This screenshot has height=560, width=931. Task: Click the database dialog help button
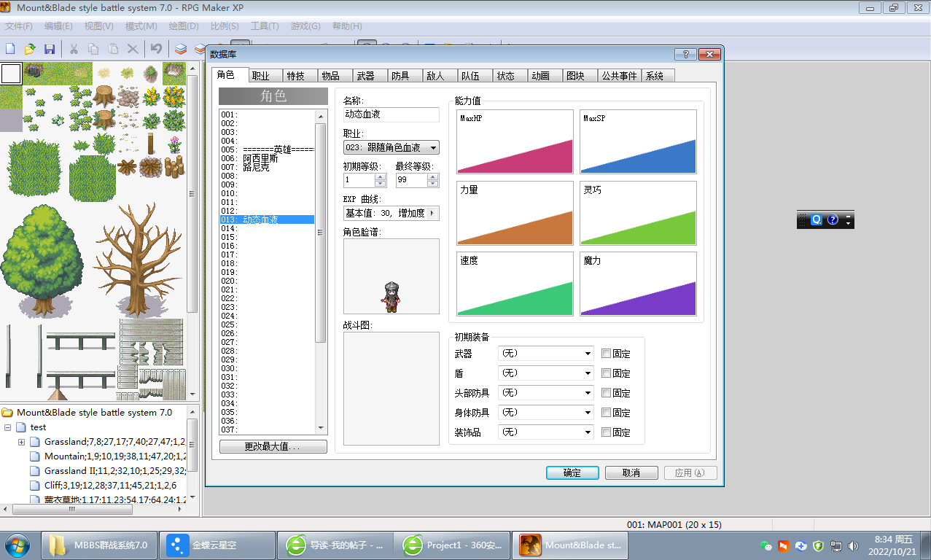click(x=685, y=55)
